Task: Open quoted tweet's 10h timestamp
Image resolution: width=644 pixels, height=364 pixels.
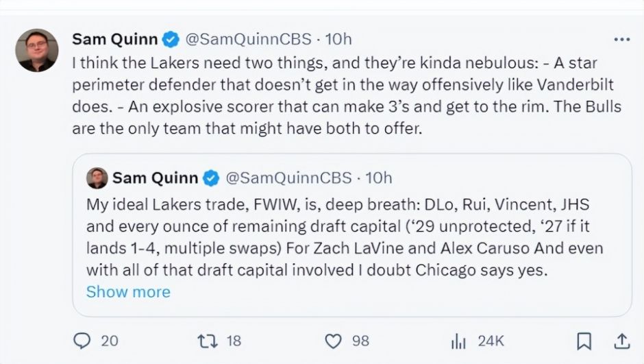Action: coord(379,178)
